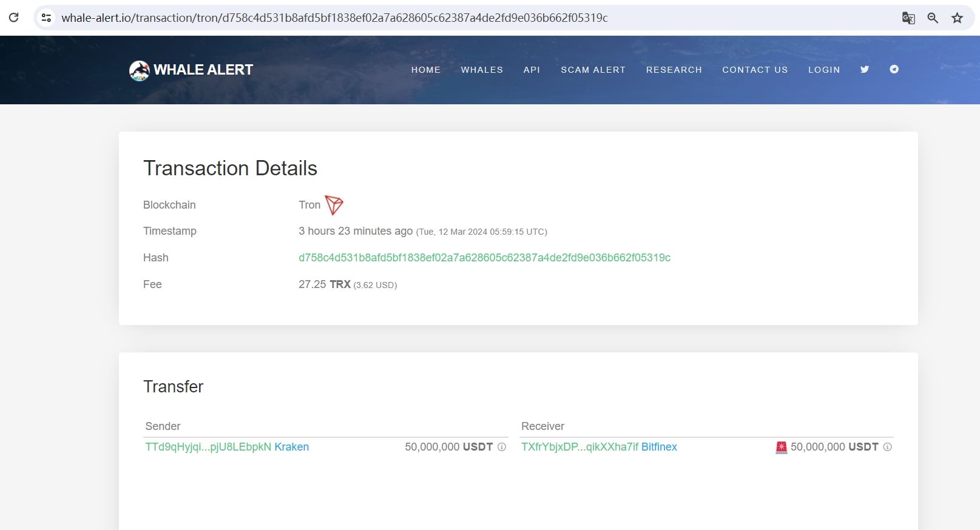Open site information icon in address bar
Screen dimensions: 980x530
46,18
